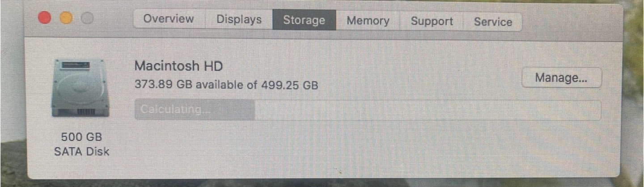Screen dimensions: 644x187
Task: Switch to the Displays tab
Action: (x=239, y=20)
